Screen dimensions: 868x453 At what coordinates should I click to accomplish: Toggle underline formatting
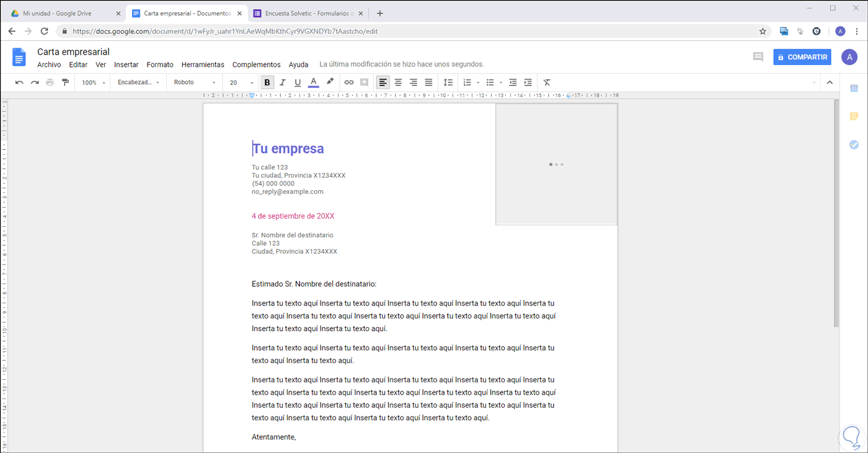pyautogui.click(x=298, y=82)
